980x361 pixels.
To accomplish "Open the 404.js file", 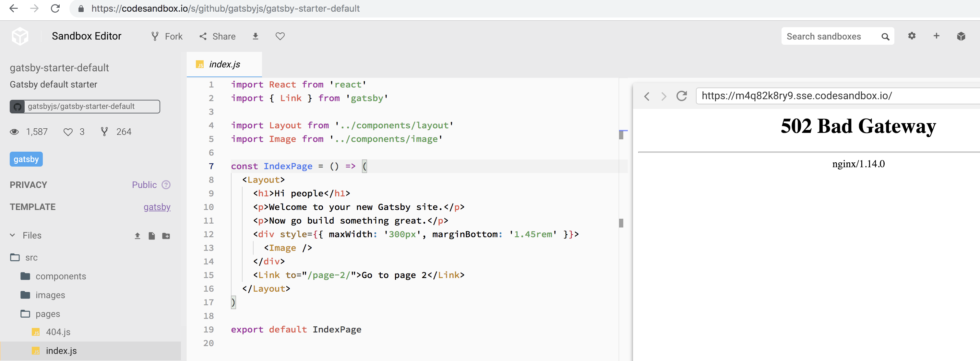I will click(x=58, y=332).
